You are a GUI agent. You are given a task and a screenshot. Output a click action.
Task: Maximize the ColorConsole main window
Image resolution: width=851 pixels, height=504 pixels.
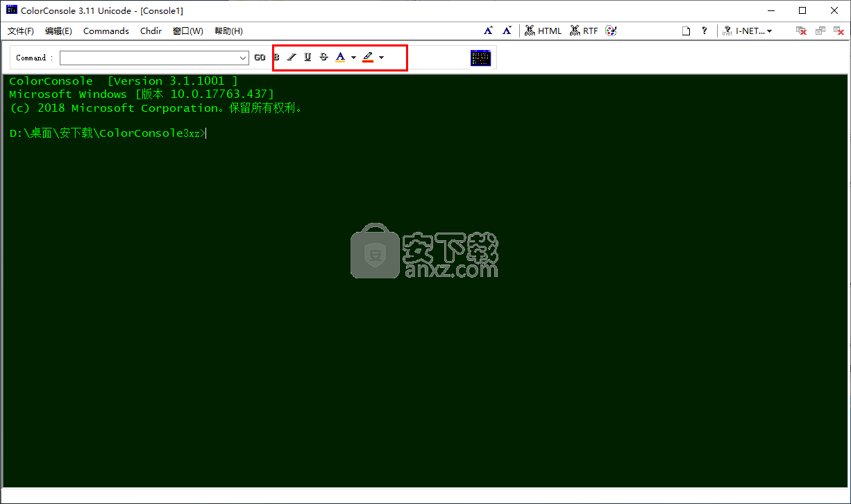(802, 10)
